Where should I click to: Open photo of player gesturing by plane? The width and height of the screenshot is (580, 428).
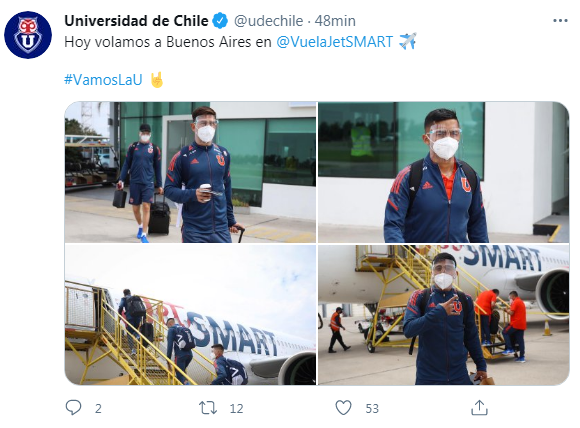coord(444,315)
